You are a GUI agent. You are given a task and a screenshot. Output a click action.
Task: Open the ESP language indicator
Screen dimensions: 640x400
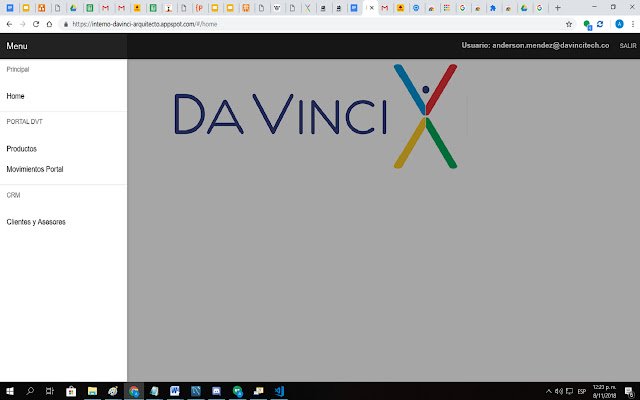(x=582, y=391)
